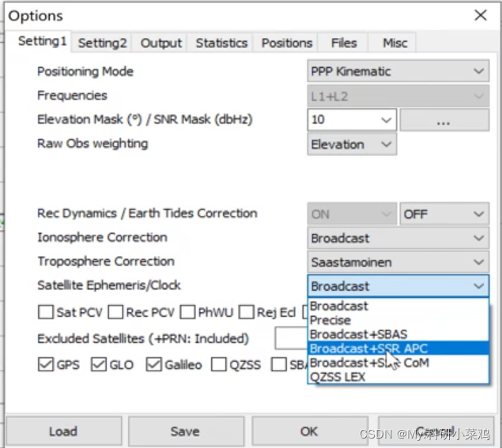Click the Save button
The image size is (502, 448).
click(x=186, y=431)
